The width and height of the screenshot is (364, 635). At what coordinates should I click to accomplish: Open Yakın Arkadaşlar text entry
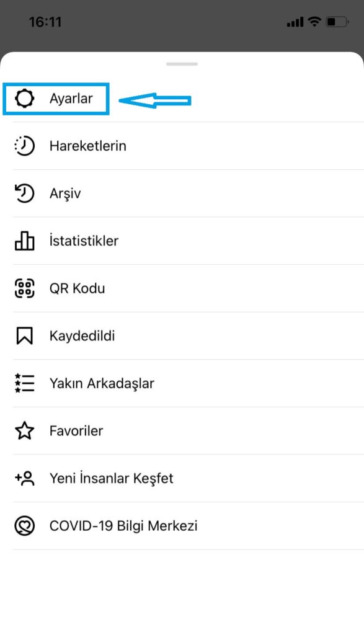coord(102,383)
